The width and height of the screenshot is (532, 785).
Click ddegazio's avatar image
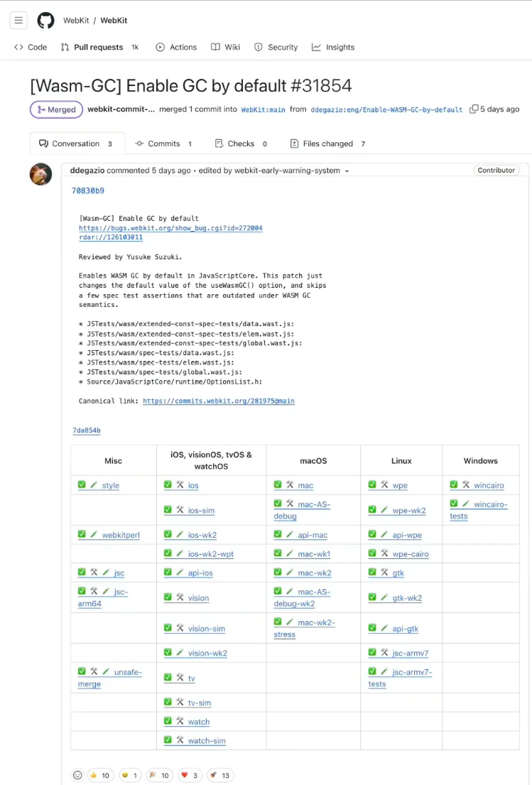pyautogui.click(x=41, y=174)
